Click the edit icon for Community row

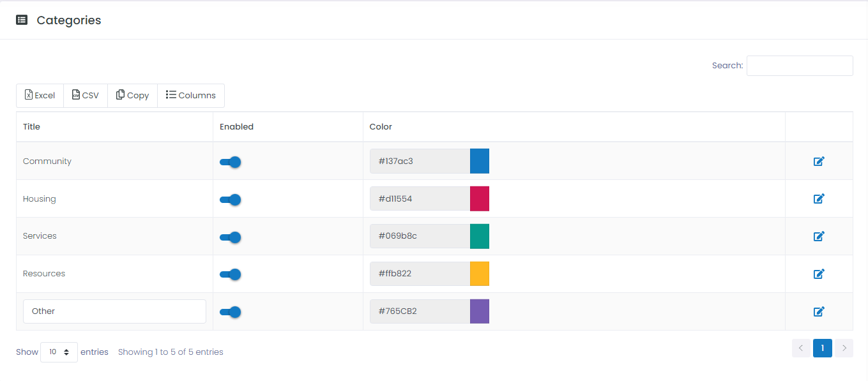[819, 161]
